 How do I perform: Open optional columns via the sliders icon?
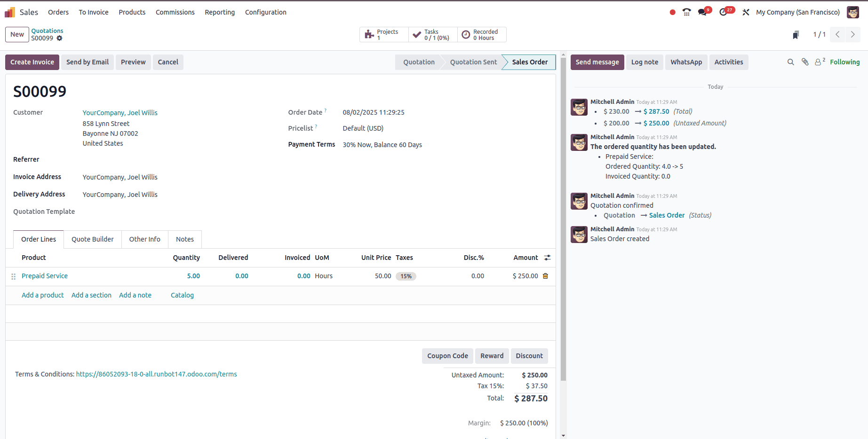click(x=547, y=257)
